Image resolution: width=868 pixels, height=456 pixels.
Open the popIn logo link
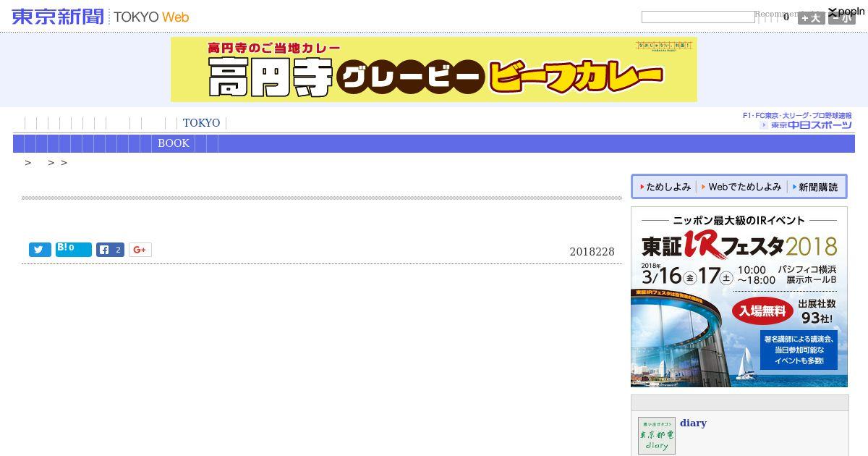[846, 12]
